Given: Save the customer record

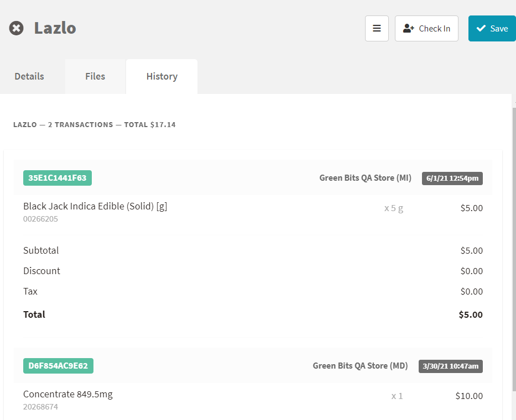Looking at the screenshot, I should (492, 28).
